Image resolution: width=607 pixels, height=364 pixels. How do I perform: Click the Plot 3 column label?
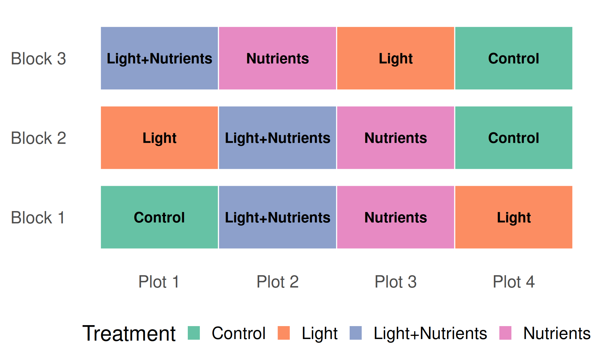click(395, 282)
